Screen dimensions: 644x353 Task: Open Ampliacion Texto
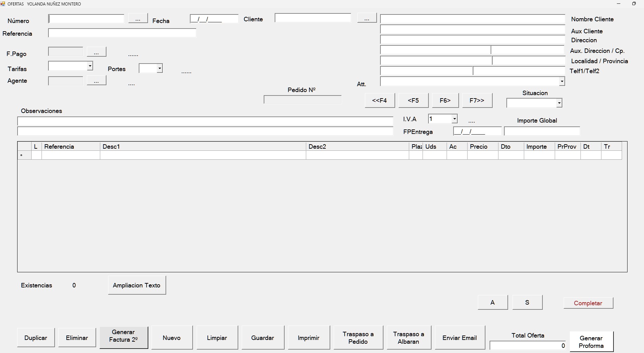click(x=137, y=285)
